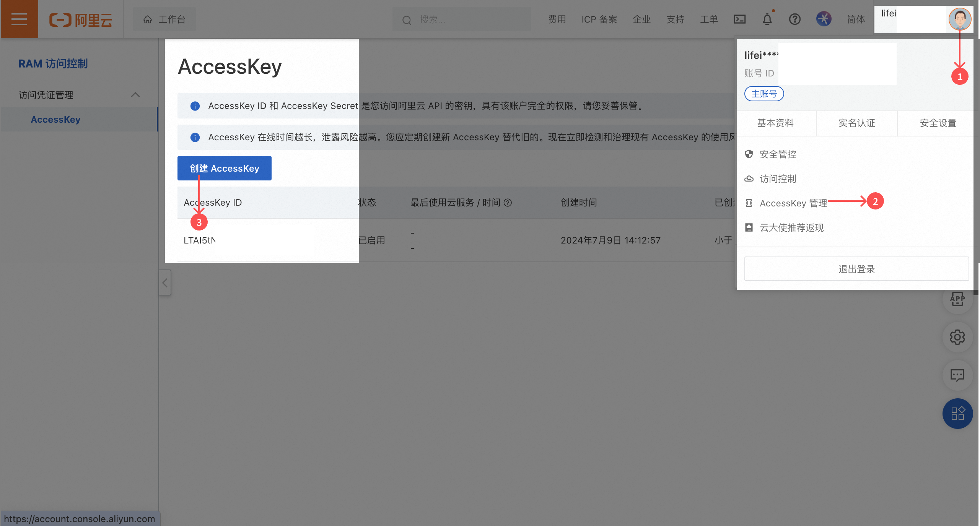Open 安全管控 from the account panel
Viewport: 980px width, 526px height.
[x=778, y=154]
